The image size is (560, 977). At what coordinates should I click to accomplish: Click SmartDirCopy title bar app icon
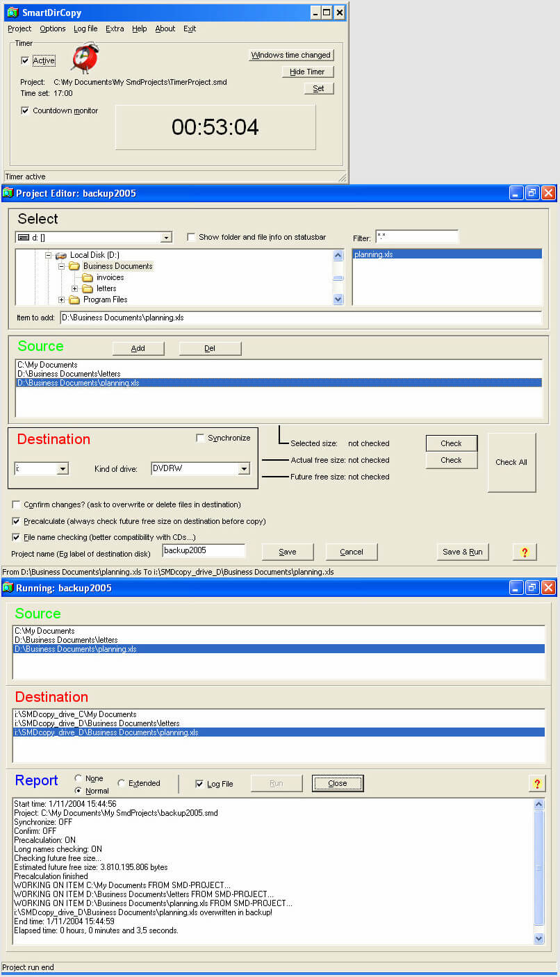click(12, 13)
